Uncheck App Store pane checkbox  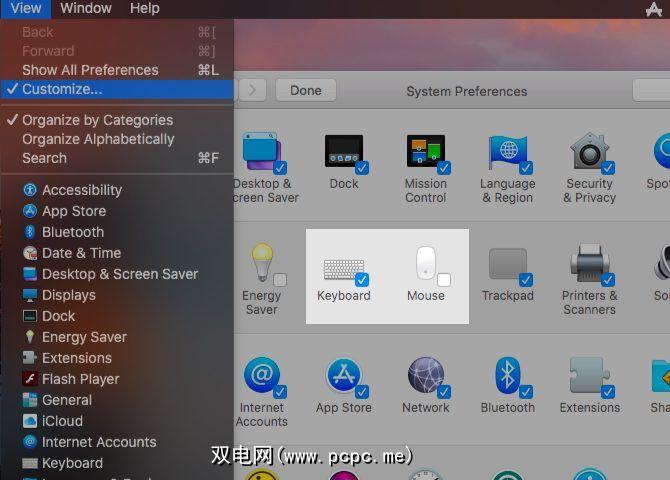pyautogui.click(x=362, y=392)
